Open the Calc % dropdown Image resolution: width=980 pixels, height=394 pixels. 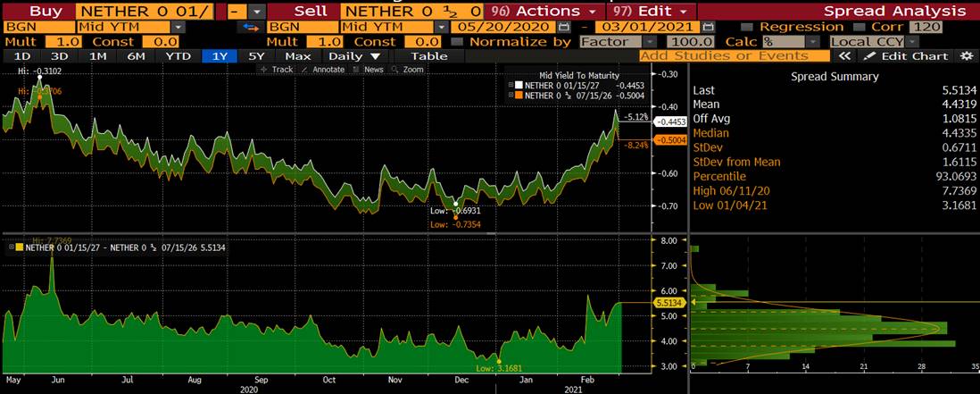[x=812, y=42]
